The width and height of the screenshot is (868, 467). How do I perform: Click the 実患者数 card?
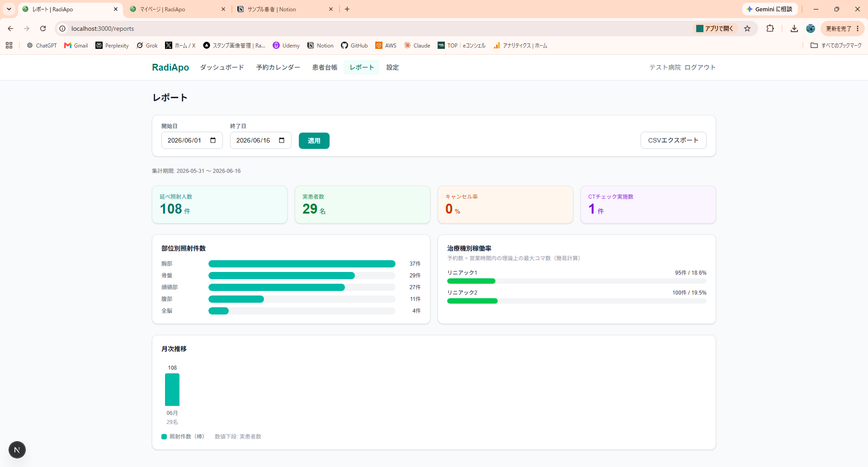(x=363, y=205)
